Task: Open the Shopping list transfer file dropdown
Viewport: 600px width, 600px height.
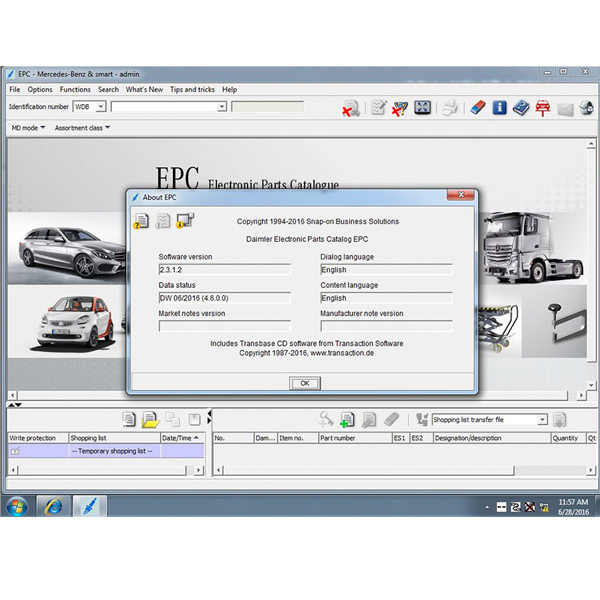Action: click(x=542, y=420)
